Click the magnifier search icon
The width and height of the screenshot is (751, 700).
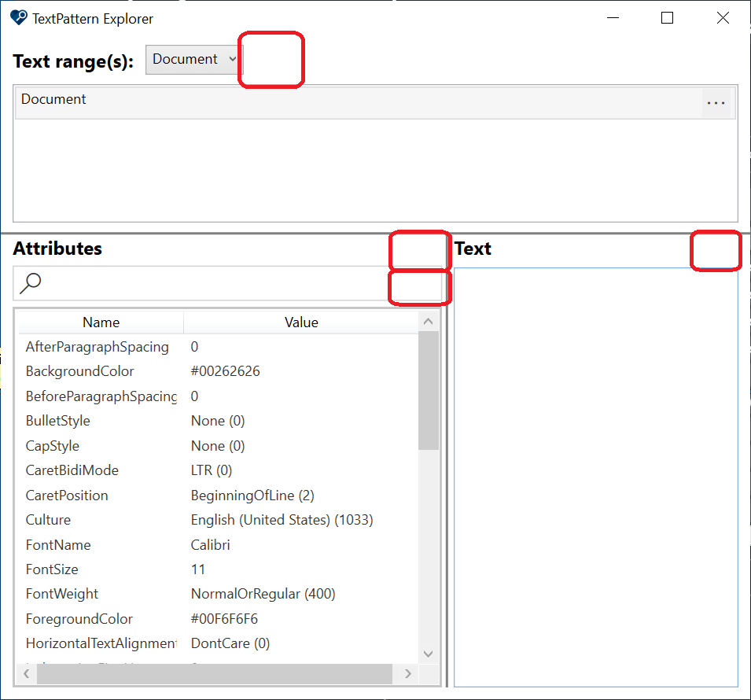point(30,283)
